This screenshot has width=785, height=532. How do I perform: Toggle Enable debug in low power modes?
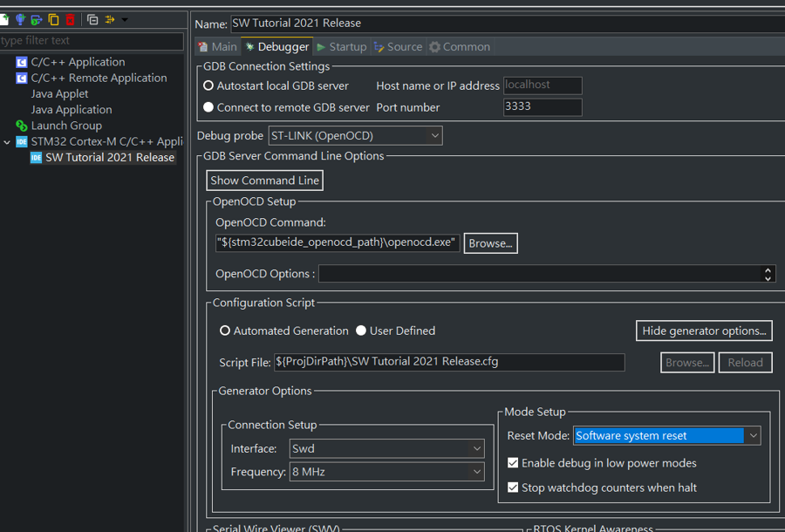click(x=513, y=463)
